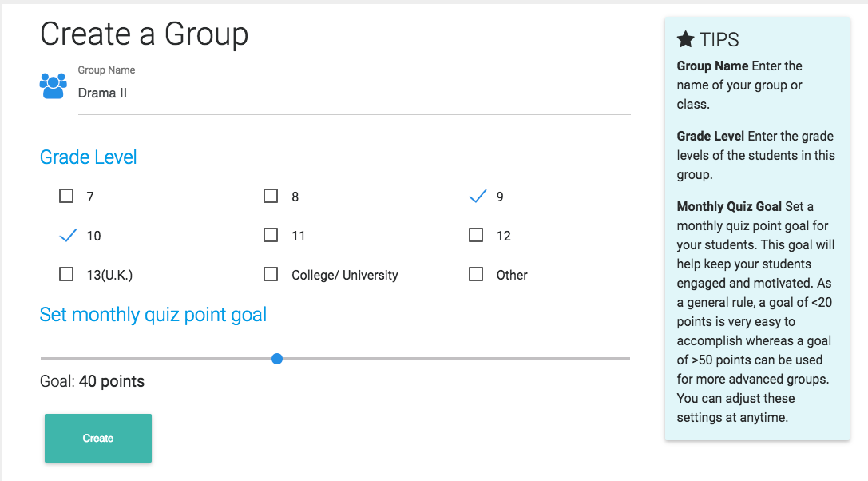Select the grade 12 checkbox
The image size is (868, 481).
(476, 235)
